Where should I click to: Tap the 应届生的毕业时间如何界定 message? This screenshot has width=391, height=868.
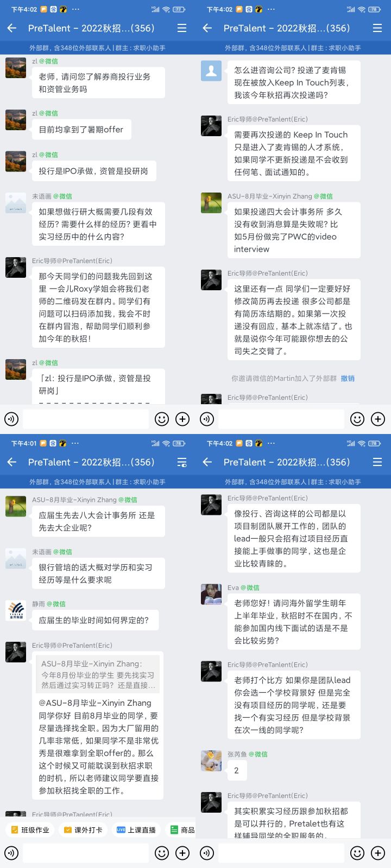coord(94,620)
